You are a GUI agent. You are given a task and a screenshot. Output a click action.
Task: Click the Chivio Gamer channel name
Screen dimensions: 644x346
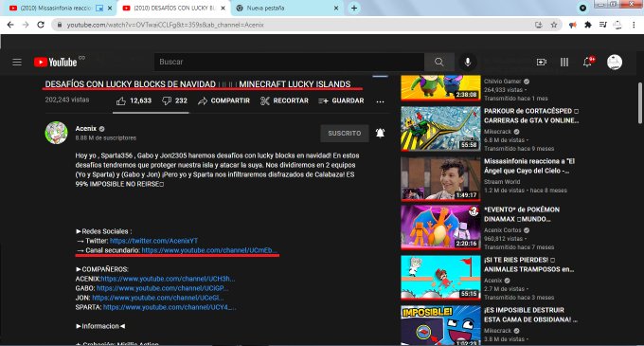502,82
